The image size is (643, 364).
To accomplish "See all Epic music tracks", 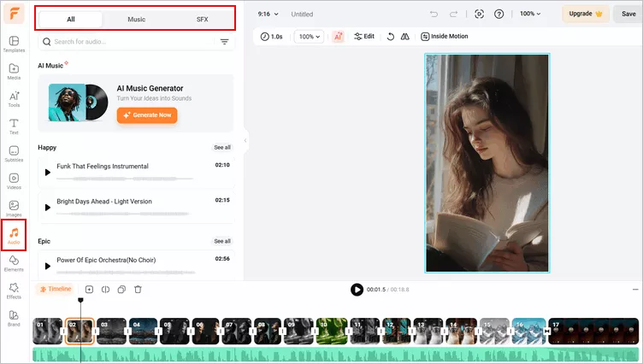I will coord(222,241).
